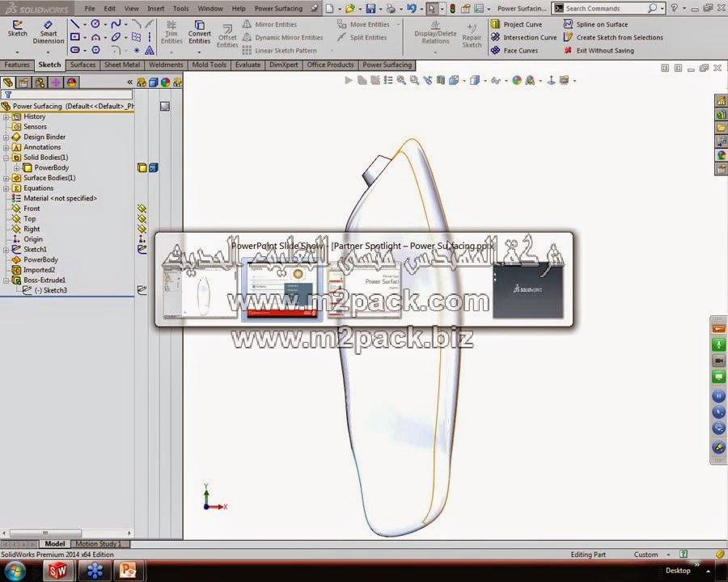Open the Sketch button dropdown arrow
This screenshot has width=728, height=582.
pos(17,52)
